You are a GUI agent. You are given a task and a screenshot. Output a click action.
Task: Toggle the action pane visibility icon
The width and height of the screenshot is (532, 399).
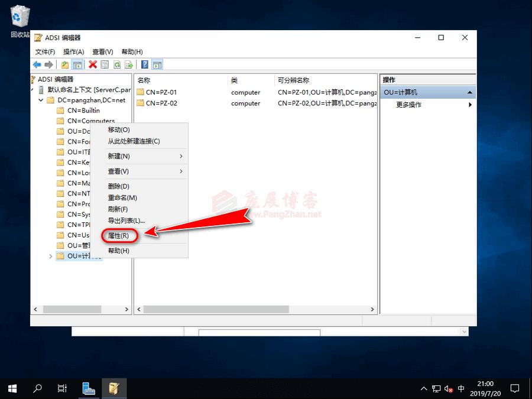tap(157, 64)
